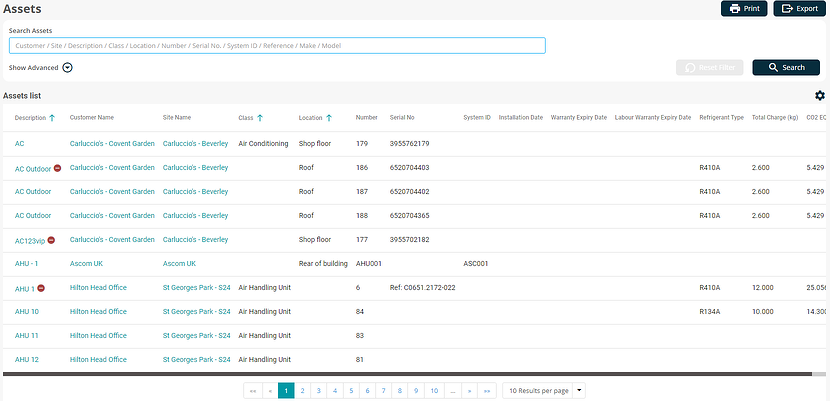
Task: Open the AHU 12 asset link
Action: 26,359
